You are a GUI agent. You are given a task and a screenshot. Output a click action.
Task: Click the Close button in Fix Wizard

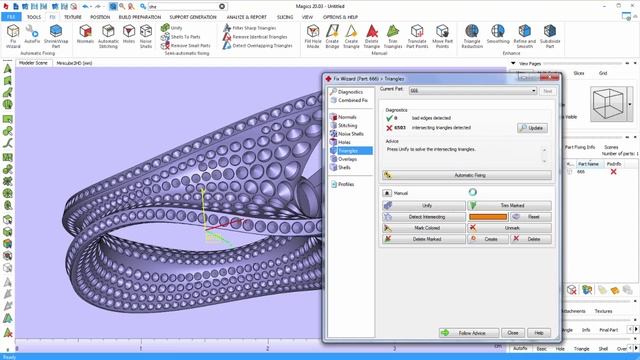point(513,333)
